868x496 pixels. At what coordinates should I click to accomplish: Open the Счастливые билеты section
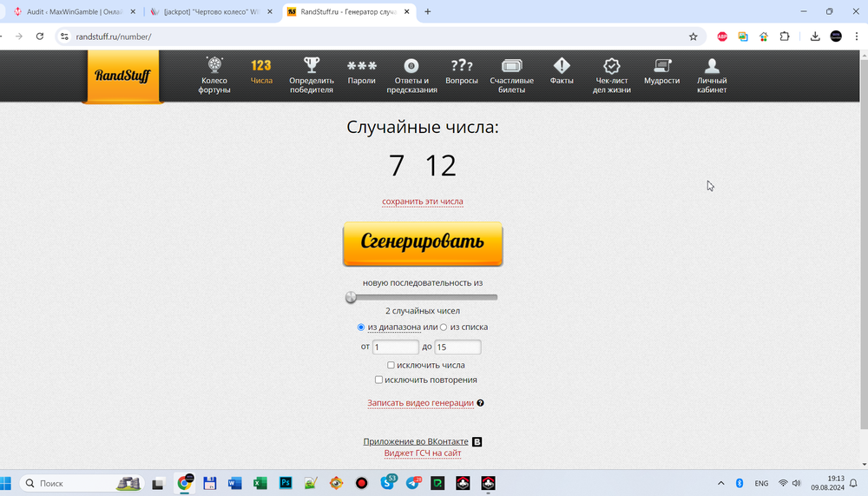(x=512, y=66)
